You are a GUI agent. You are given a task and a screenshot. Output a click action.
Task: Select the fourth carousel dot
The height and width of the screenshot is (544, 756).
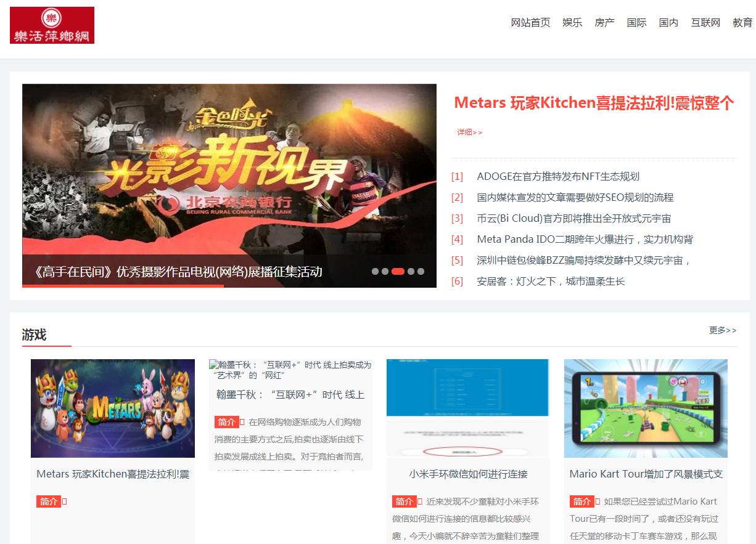pos(411,271)
